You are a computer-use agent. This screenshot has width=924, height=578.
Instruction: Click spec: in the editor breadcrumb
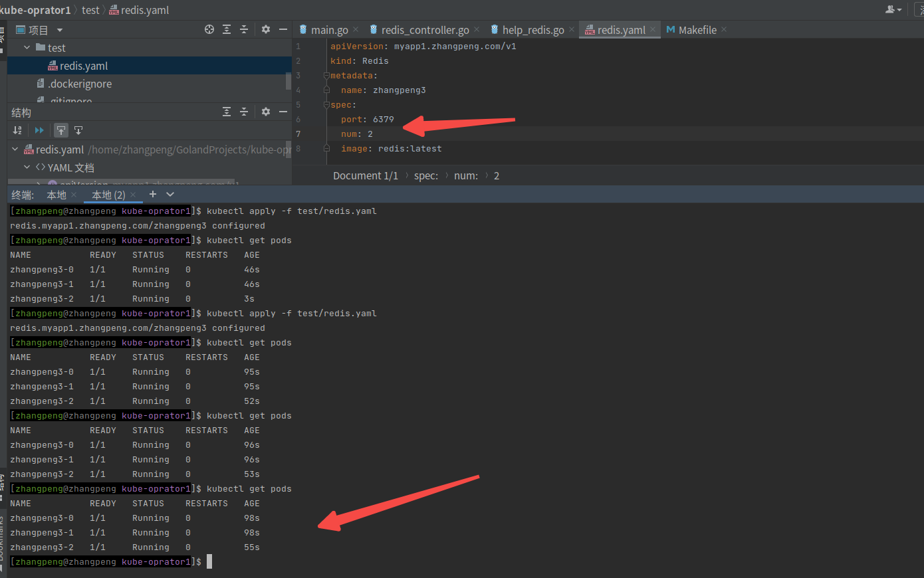(426, 175)
